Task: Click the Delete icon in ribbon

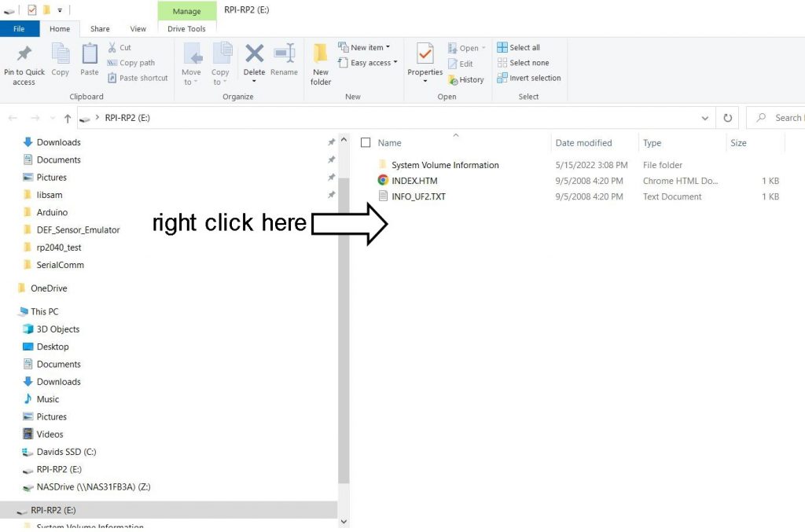Action: click(254, 55)
